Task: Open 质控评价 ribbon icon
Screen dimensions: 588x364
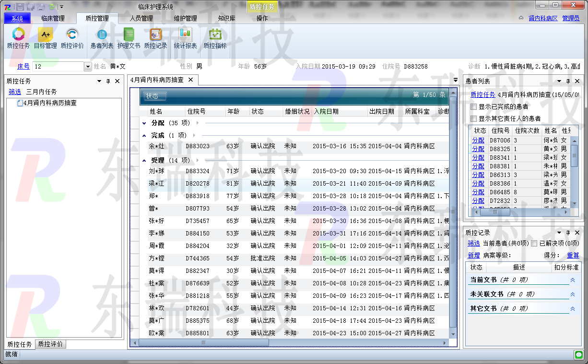Action: pos(72,38)
